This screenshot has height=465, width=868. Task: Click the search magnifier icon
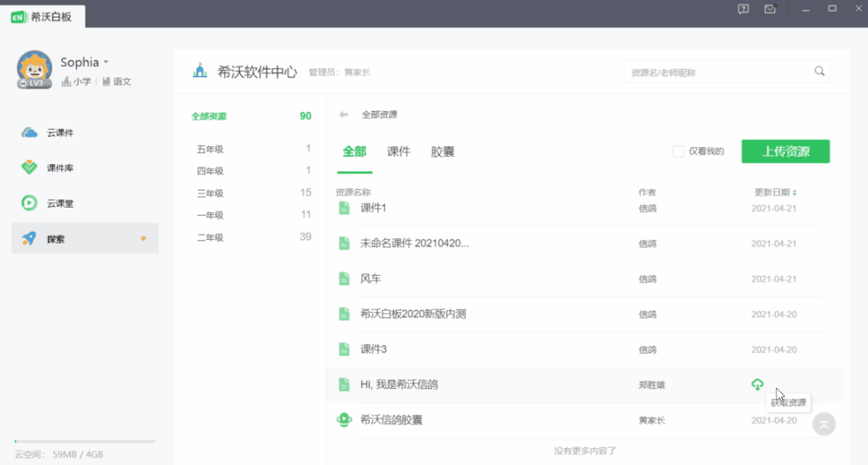819,72
